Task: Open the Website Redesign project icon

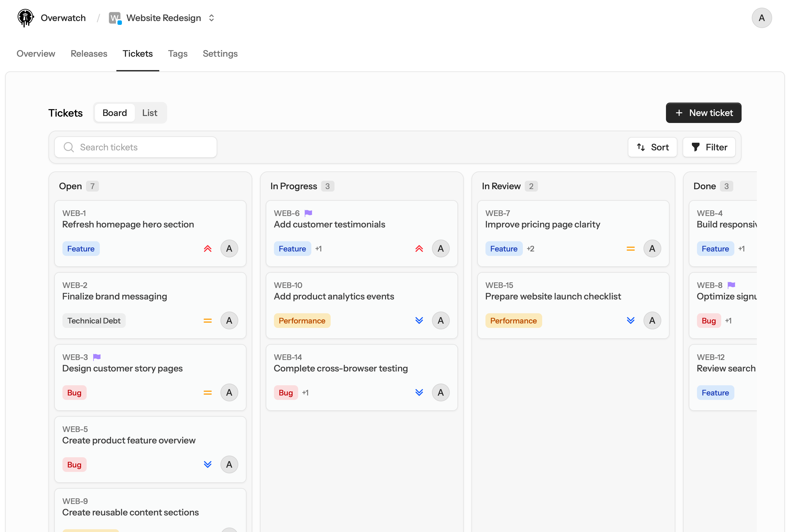Action: click(115, 18)
